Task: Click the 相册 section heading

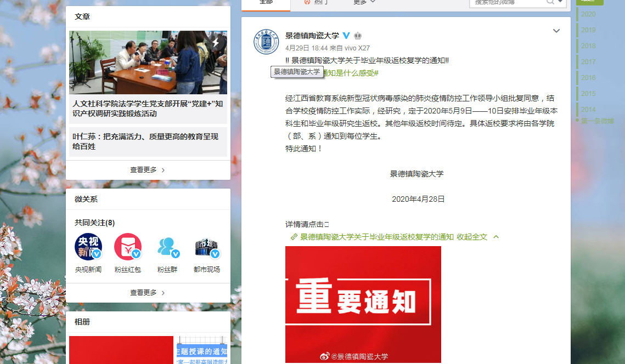Action: (x=82, y=321)
